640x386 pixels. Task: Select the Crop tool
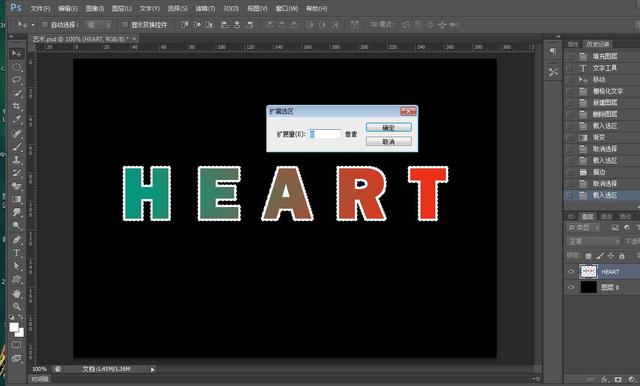pyautogui.click(x=16, y=106)
